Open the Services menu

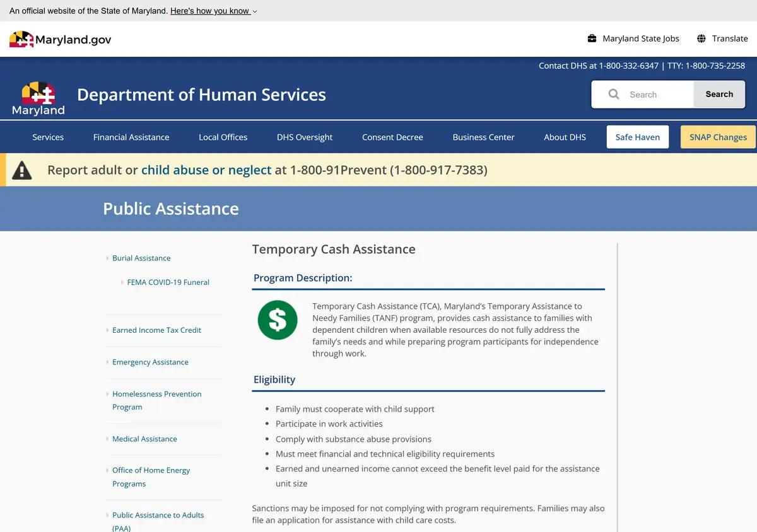coord(48,137)
